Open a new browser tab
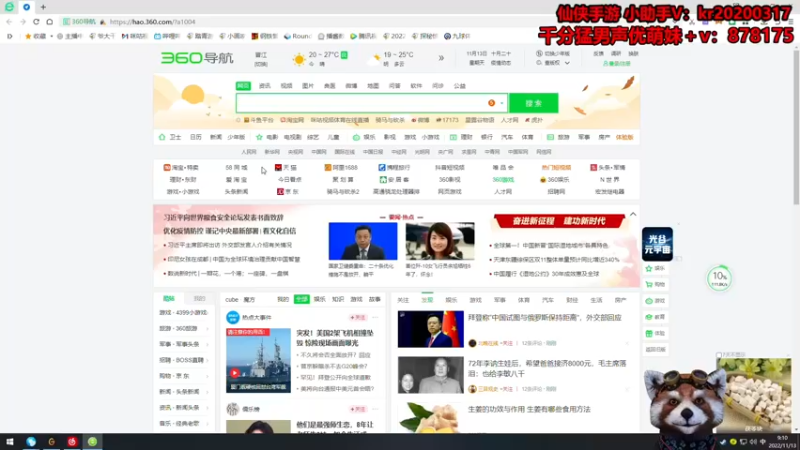The image size is (800, 450). (x=43, y=7)
